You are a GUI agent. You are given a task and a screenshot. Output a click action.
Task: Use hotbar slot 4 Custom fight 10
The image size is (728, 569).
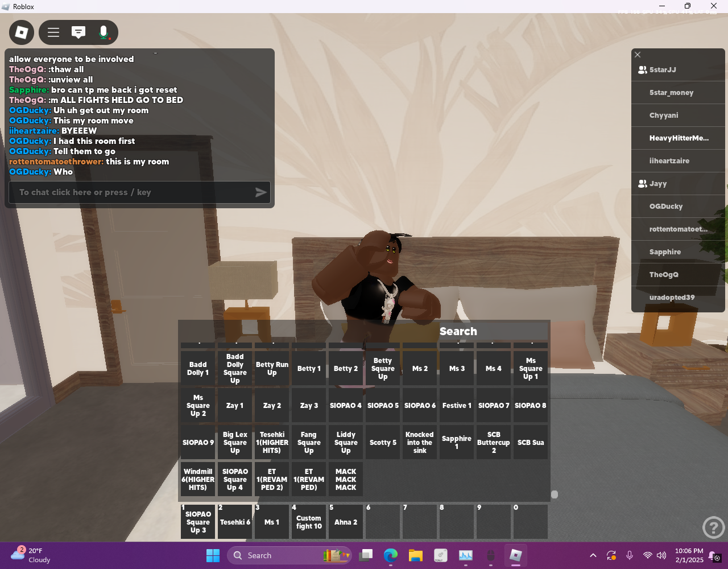click(x=309, y=522)
